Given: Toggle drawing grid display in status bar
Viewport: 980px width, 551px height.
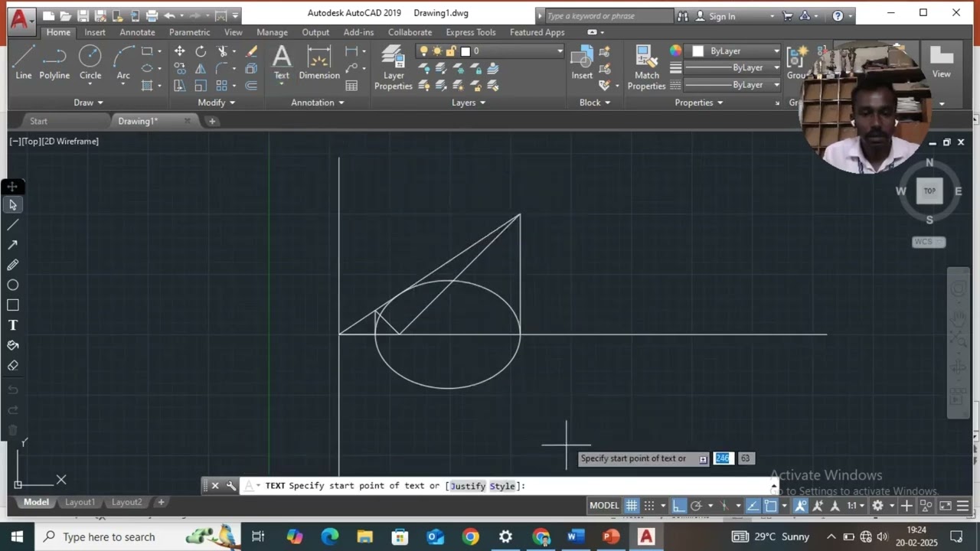Looking at the screenshot, I should click(x=632, y=505).
